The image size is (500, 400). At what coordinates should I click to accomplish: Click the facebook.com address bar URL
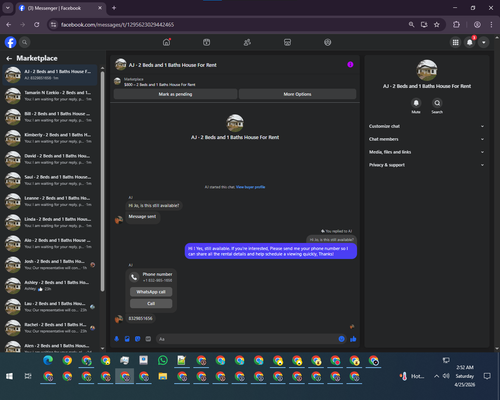tap(117, 25)
